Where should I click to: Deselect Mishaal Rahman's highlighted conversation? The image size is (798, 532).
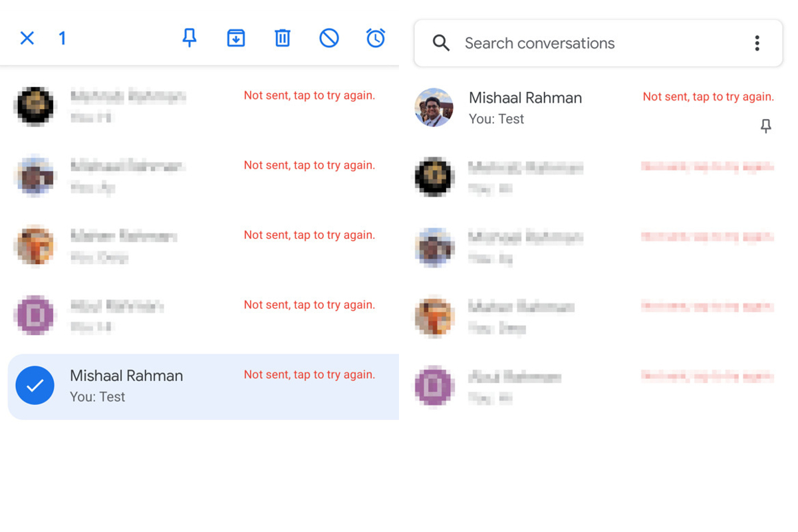click(35, 385)
